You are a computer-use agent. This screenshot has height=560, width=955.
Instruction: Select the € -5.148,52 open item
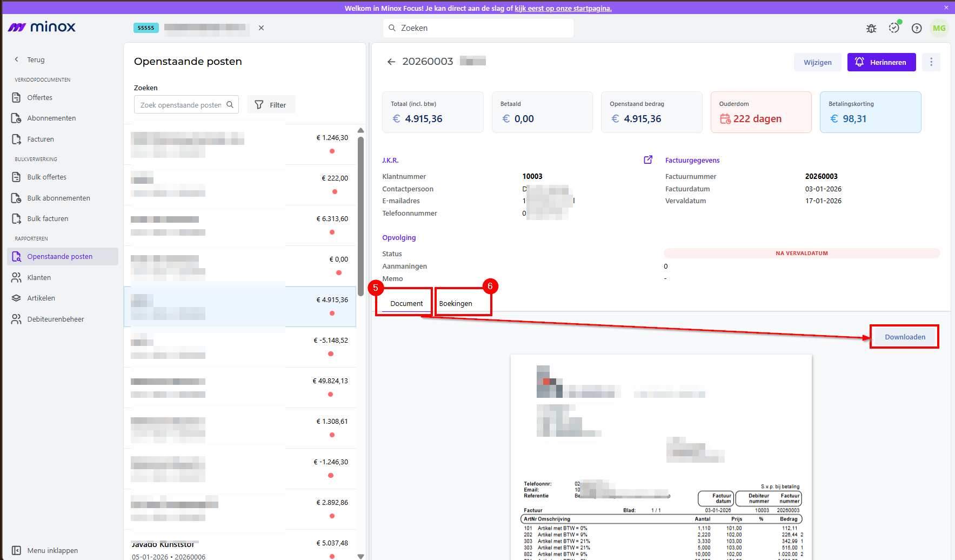(x=240, y=347)
